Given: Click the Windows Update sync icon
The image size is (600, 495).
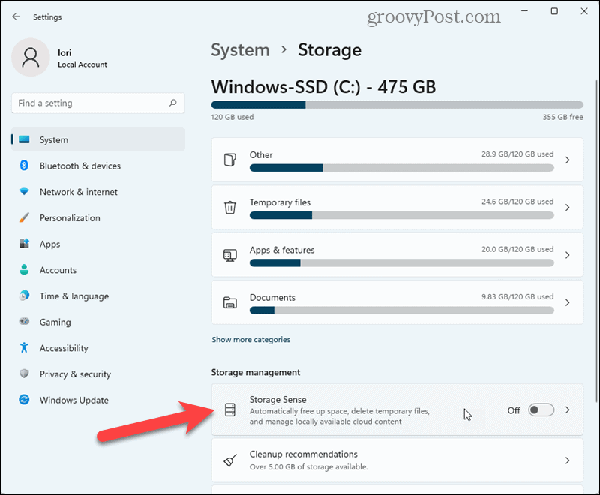Looking at the screenshot, I should tap(24, 399).
